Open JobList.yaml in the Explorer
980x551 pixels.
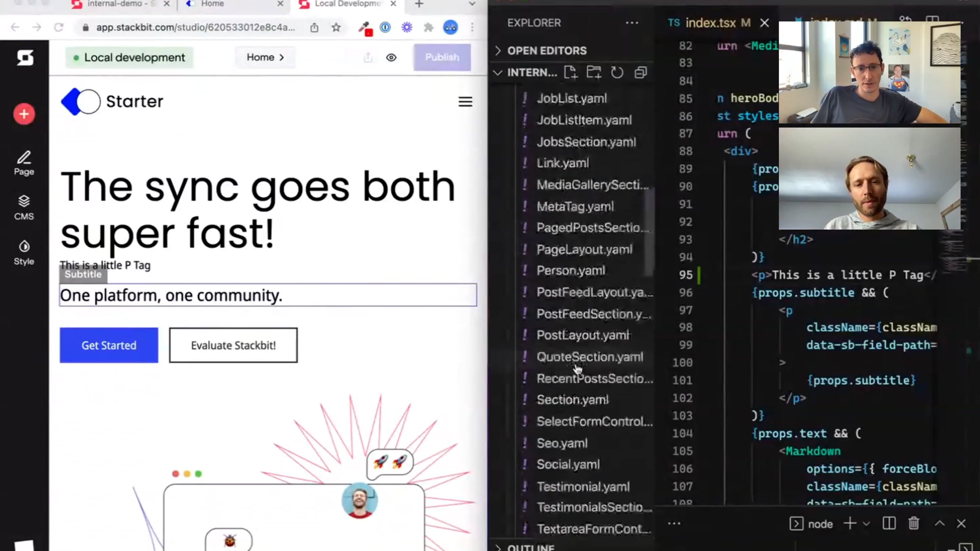572,98
